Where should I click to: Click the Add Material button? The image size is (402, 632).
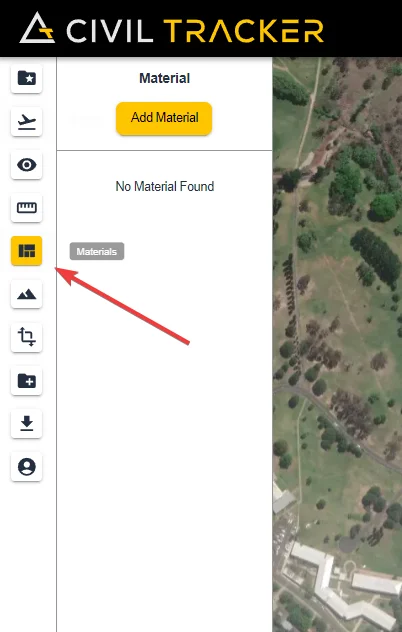(164, 118)
